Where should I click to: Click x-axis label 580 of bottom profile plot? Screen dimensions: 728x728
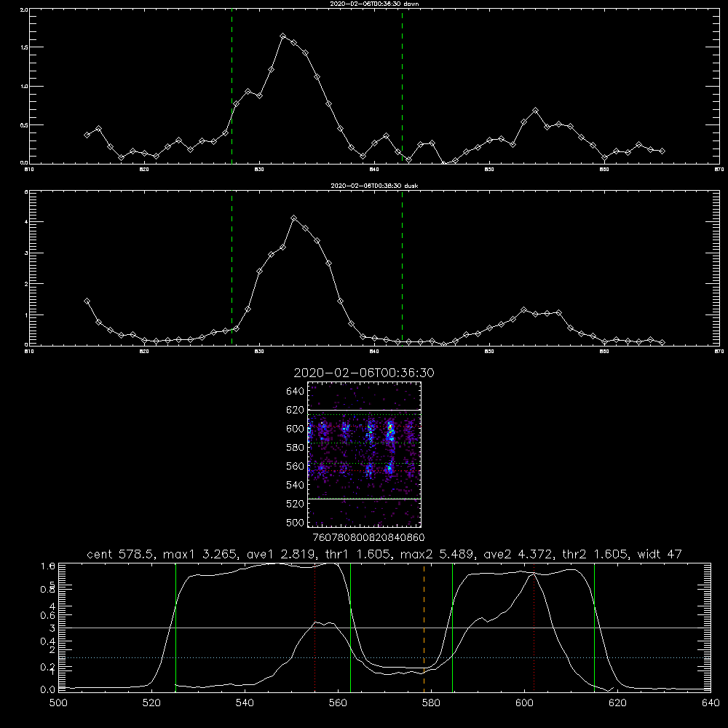coord(431,703)
